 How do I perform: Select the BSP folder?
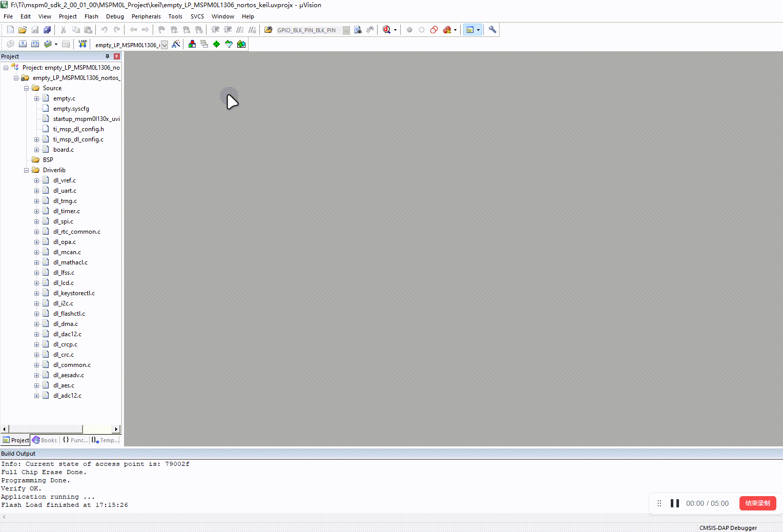(x=48, y=160)
